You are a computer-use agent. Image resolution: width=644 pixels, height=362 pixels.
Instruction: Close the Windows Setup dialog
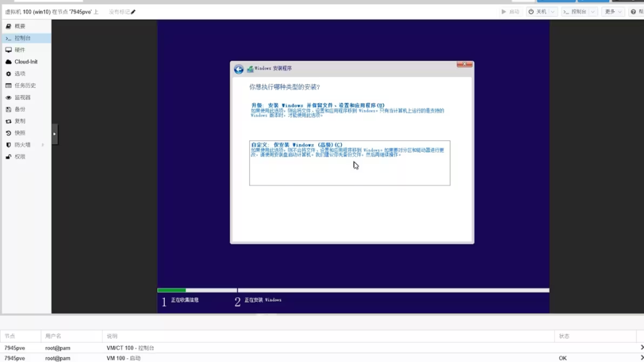464,65
